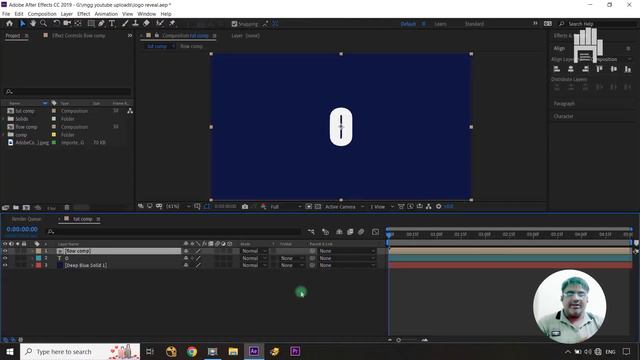Open Adobe After Effects in the taskbar
The width and height of the screenshot is (640, 360).
[254, 351]
